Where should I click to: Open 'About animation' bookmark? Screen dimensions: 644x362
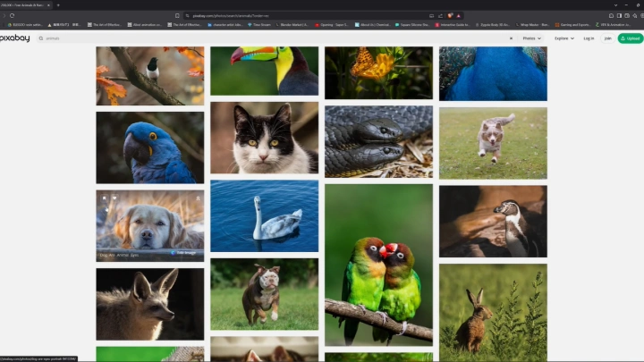pyautogui.click(x=144, y=25)
